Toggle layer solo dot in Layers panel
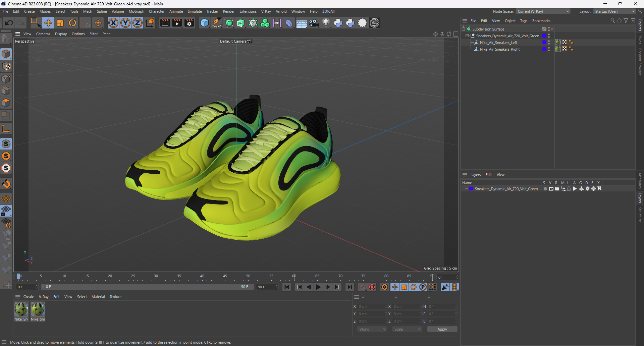The height and width of the screenshot is (346, 644). click(545, 189)
